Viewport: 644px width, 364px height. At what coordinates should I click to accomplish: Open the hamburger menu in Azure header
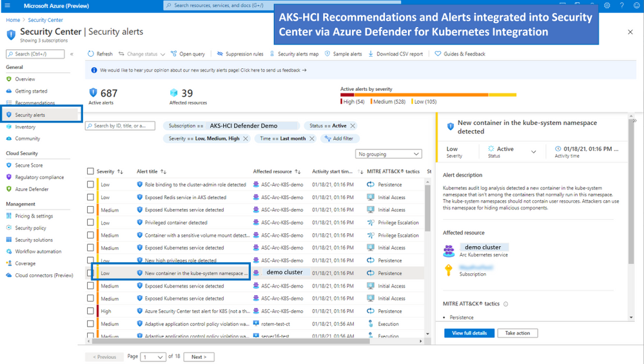7,5
